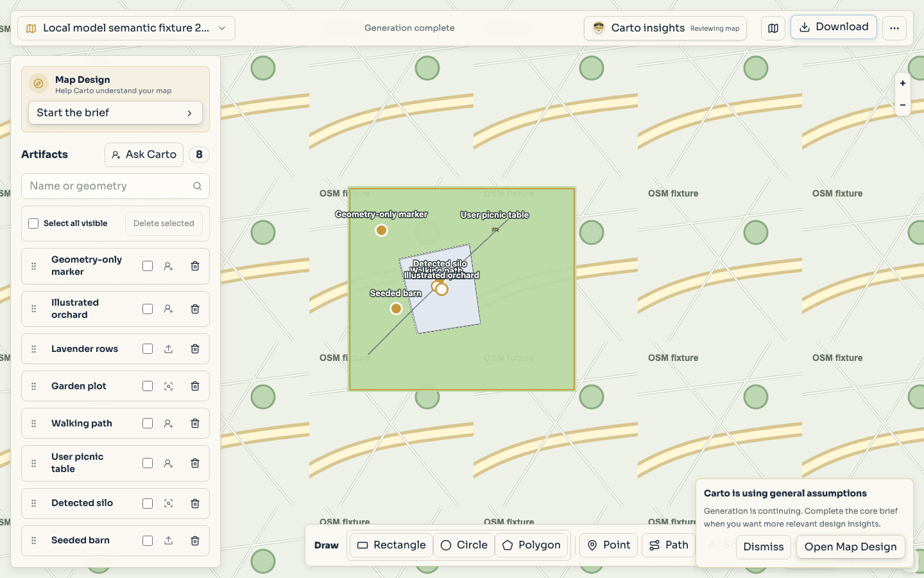This screenshot has height=578, width=924.
Task: Open the Carto insights panel
Action: pyautogui.click(x=665, y=28)
